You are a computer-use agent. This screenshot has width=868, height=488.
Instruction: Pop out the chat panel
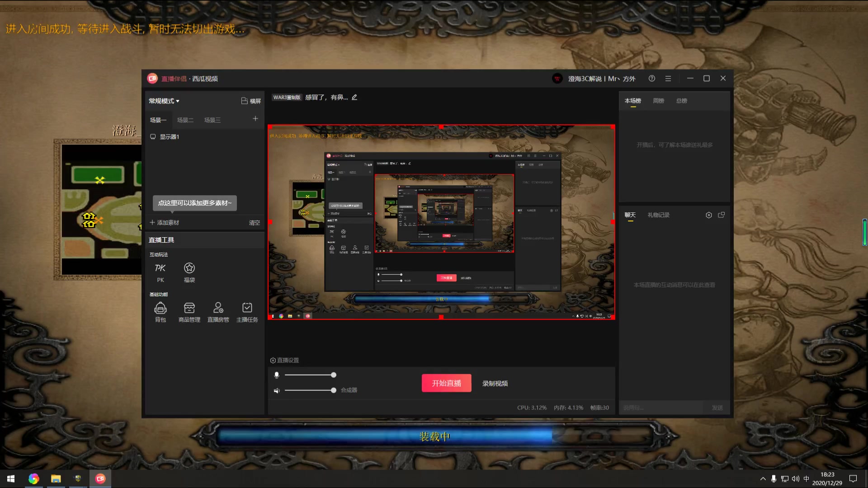click(x=721, y=215)
